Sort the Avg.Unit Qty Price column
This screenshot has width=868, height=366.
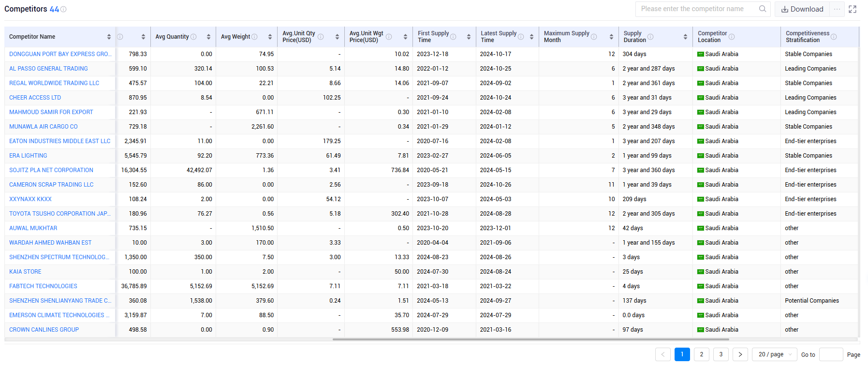(x=337, y=37)
